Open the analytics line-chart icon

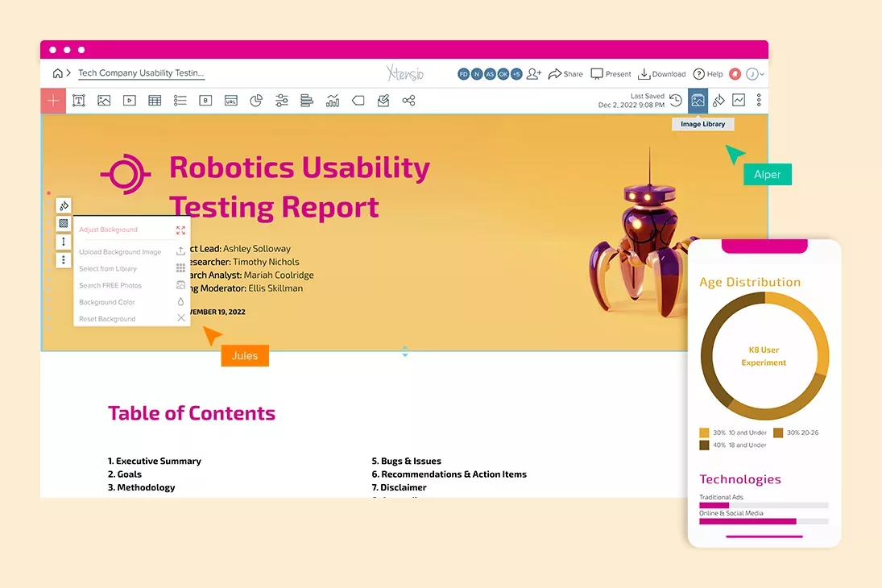739,100
